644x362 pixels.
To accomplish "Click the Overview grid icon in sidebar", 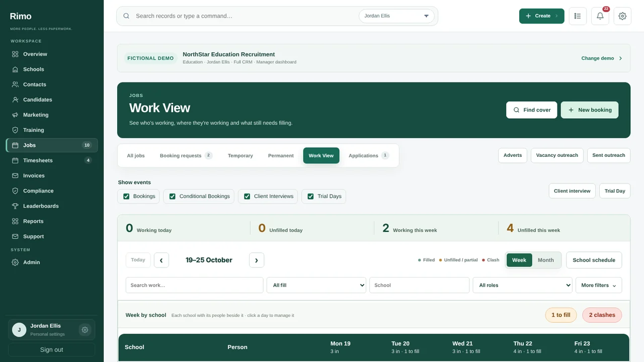I will pos(15,54).
